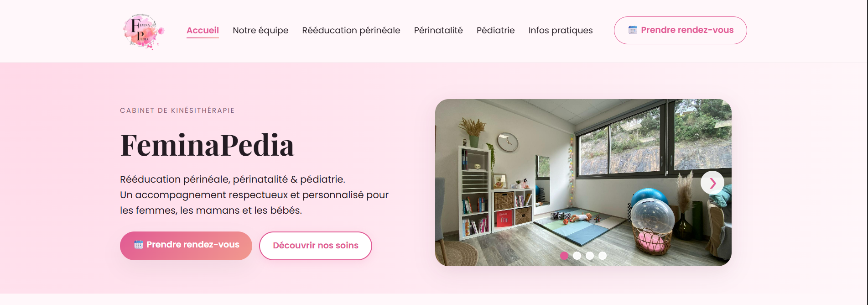This screenshot has width=868, height=305.
Task: Select the second carousel dot indicator
Action: point(577,256)
